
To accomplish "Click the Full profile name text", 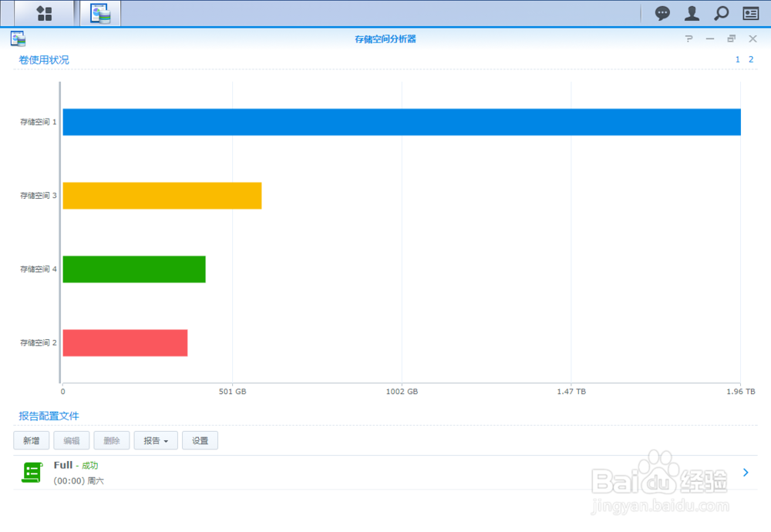I will pyautogui.click(x=63, y=465).
